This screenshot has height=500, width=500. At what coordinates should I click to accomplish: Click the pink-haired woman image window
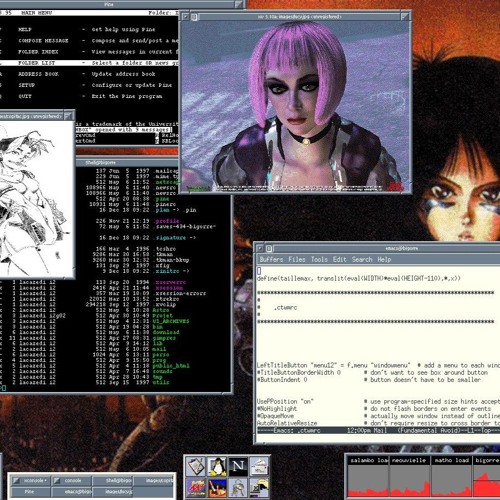pyautogui.click(x=295, y=107)
